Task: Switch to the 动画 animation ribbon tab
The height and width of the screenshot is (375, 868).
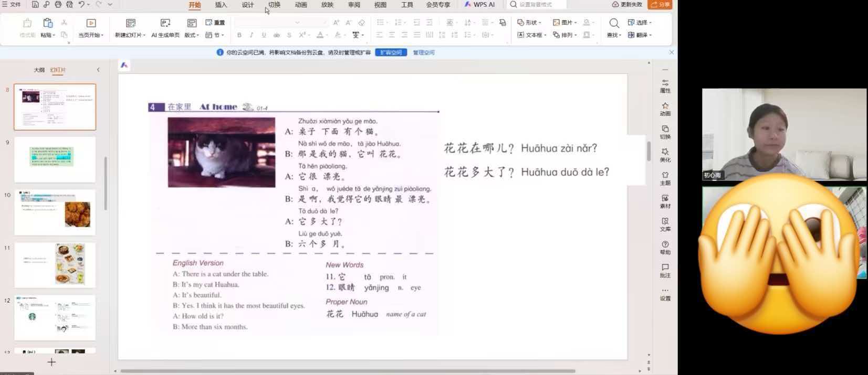Action: point(301,5)
